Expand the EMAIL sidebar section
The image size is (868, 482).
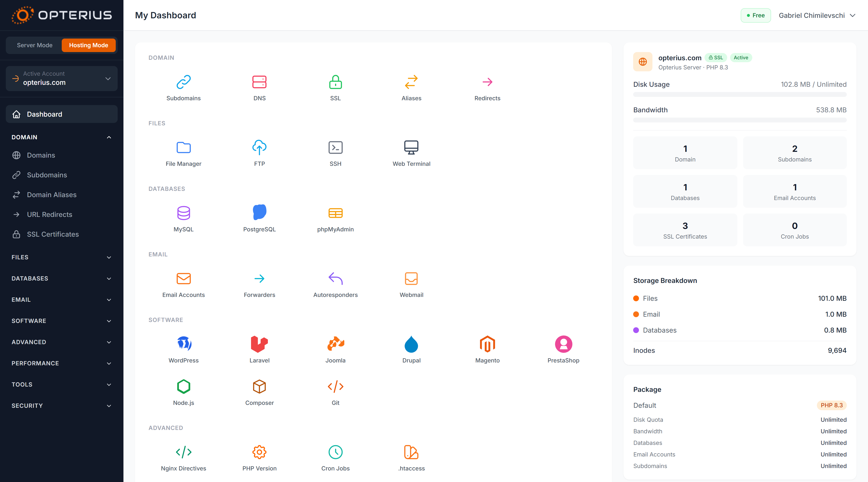pyautogui.click(x=62, y=300)
